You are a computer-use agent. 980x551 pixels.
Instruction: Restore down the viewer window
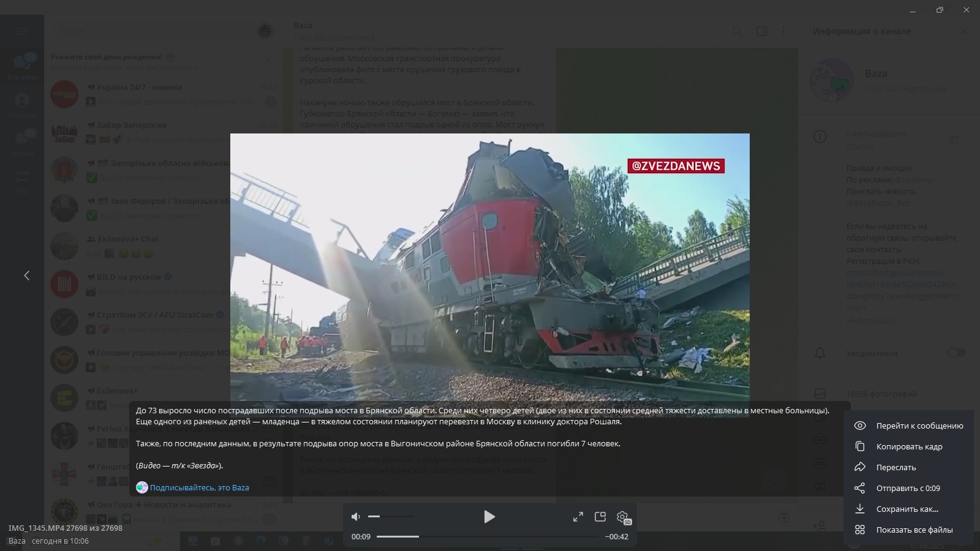pyautogui.click(x=940, y=10)
